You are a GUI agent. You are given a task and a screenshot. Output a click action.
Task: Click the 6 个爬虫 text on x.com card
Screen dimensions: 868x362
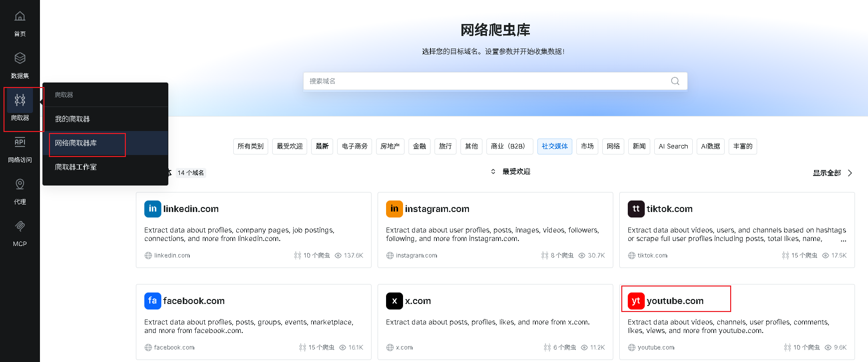pos(565,347)
